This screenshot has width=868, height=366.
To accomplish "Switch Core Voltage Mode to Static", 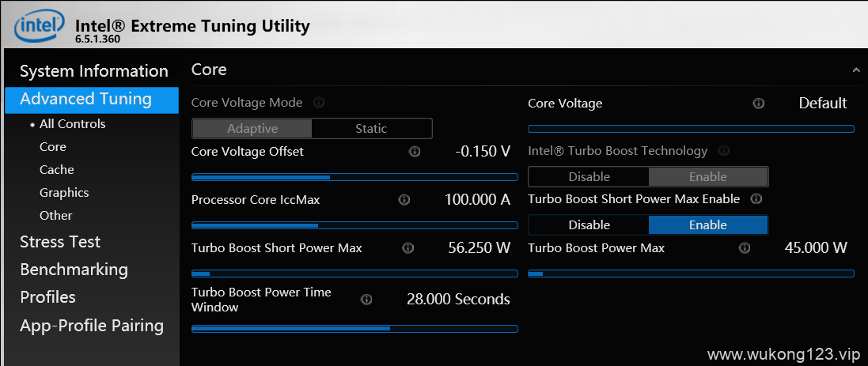I will point(371,128).
